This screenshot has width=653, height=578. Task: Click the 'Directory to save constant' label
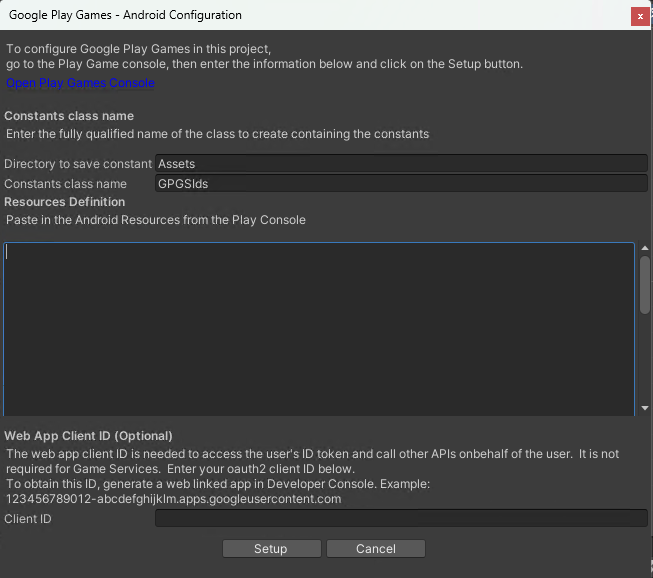click(78, 164)
